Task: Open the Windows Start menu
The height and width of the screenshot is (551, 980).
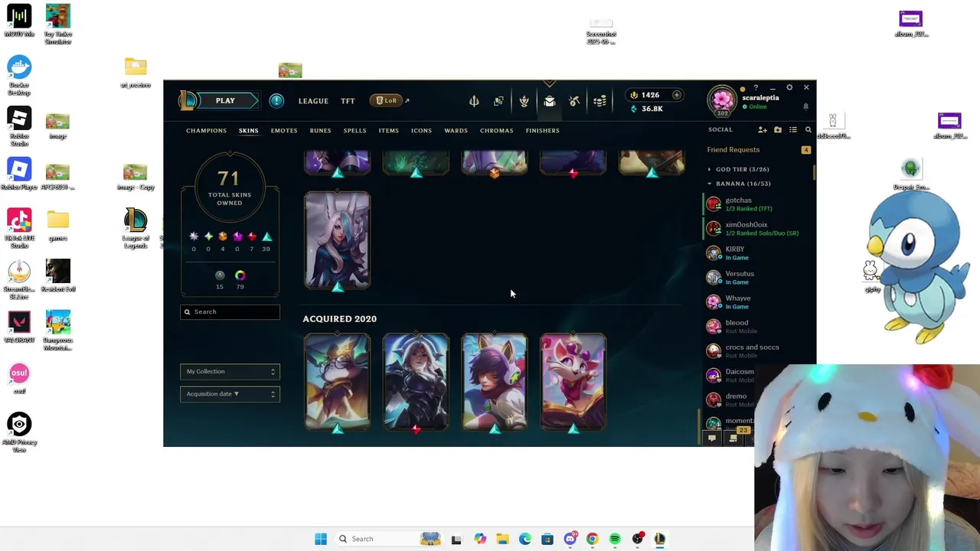Action: point(321,539)
